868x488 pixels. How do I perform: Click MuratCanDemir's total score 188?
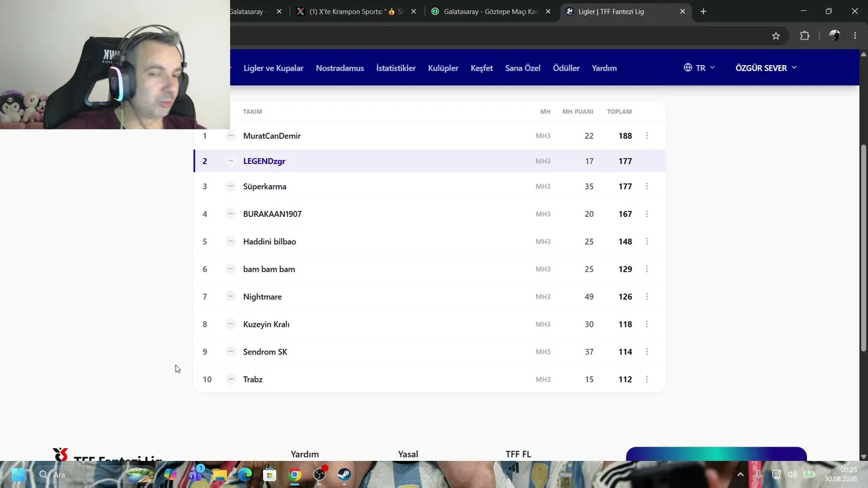[x=625, y=136]
